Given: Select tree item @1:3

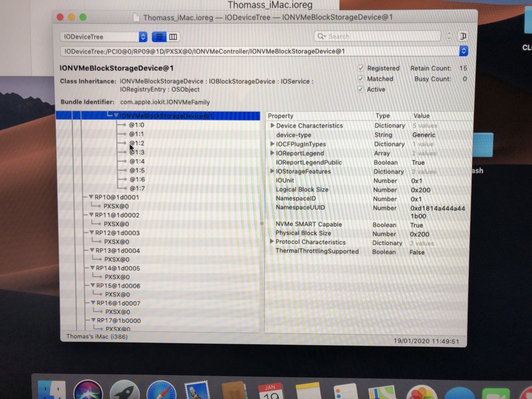Looking at the screenshot, I should [137, 152].
